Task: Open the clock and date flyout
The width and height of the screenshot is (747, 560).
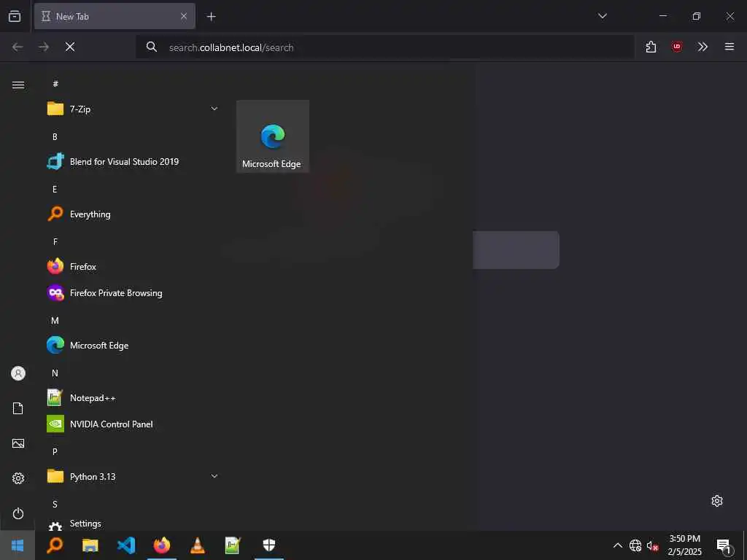Action: coord(684,545)
